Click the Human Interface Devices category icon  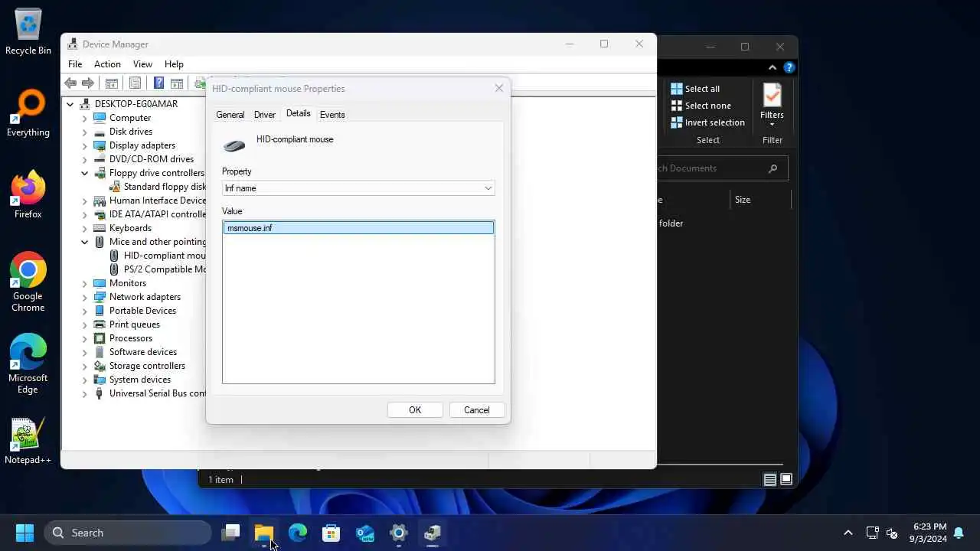click(100, 201)
